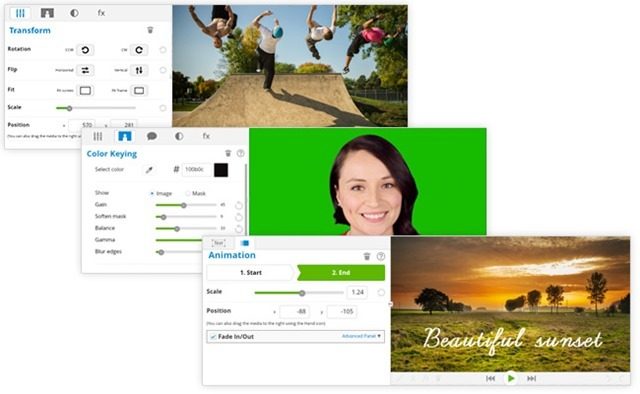Select the Mask show option

[x=187, y=194]
